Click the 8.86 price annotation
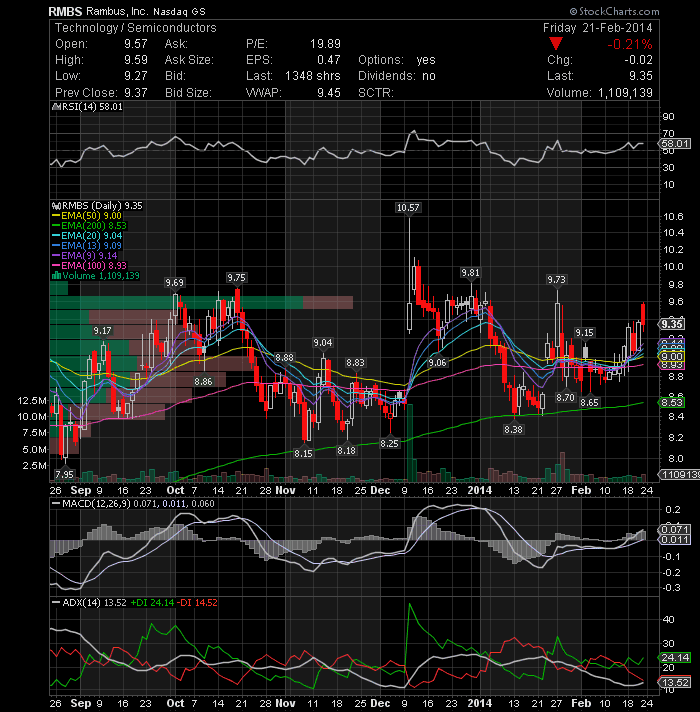 coord(203,381)
